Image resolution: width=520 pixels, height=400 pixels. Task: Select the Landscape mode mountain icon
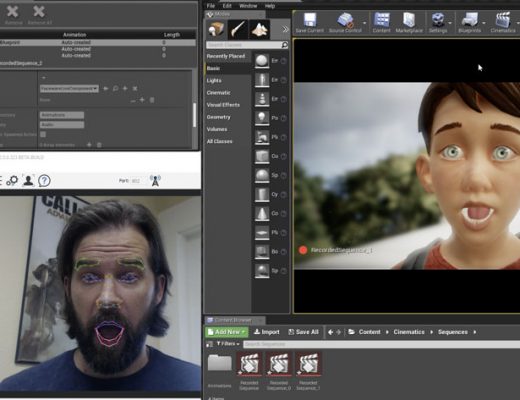pyautogui.click(x=259, y=29)
